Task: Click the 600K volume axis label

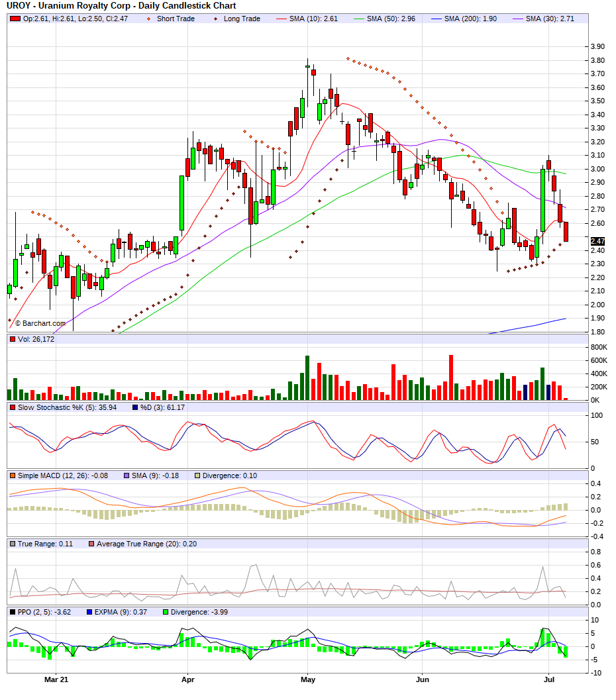Action: [x=599, y=361]
